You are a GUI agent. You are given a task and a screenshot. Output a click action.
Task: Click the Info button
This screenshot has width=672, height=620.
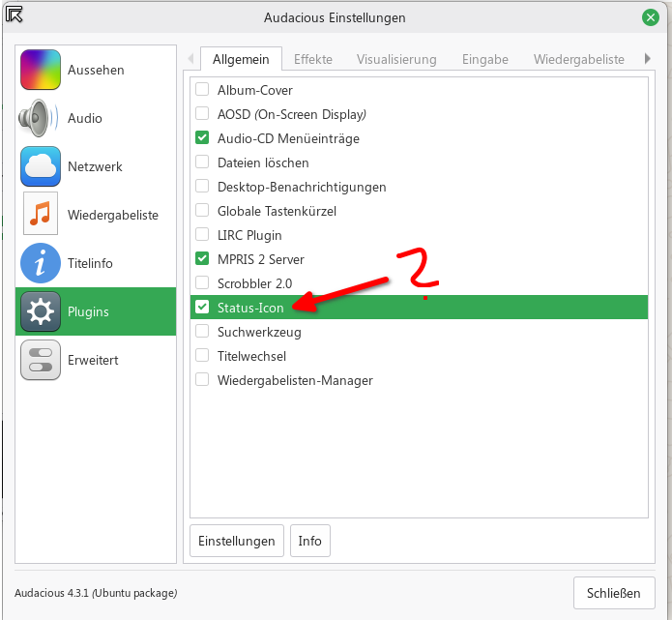tap(309, 541)
